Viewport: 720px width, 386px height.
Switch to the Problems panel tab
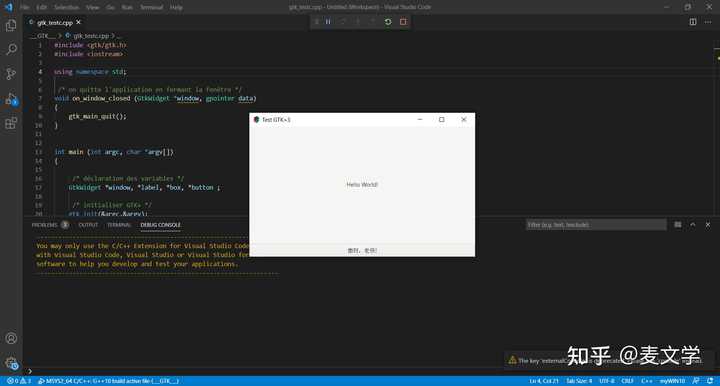(x=50, y=225)
